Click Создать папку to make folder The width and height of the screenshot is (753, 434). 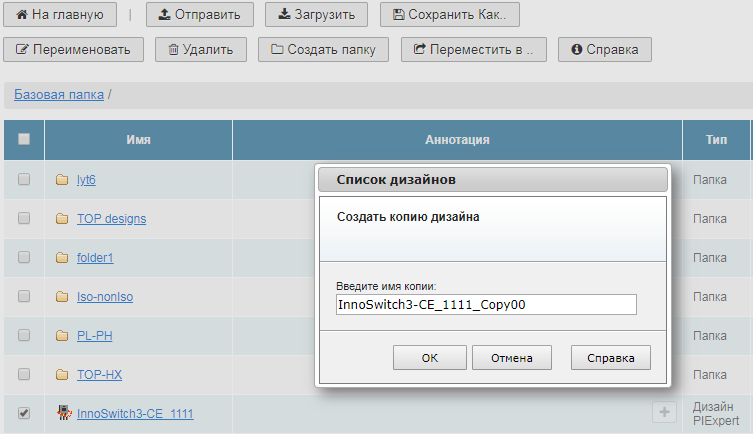[322, 49]
